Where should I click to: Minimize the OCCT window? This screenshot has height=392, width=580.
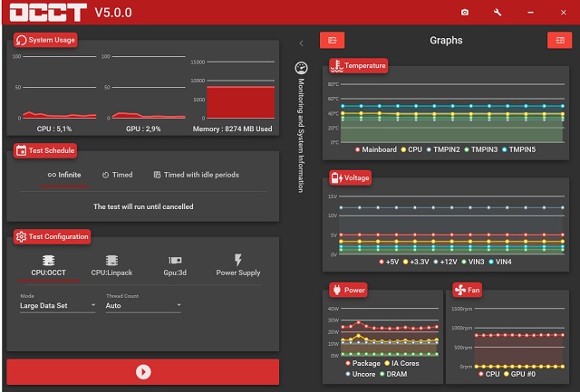[x=530, y=12]
